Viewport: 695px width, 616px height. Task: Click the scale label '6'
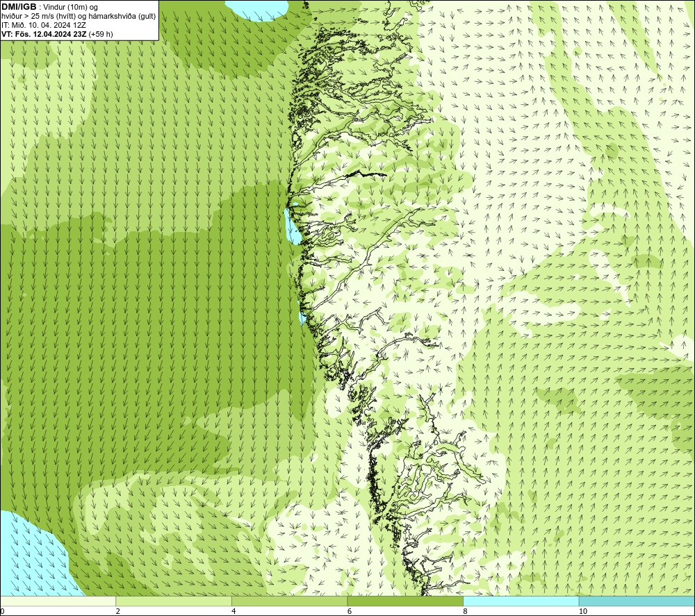350,611
